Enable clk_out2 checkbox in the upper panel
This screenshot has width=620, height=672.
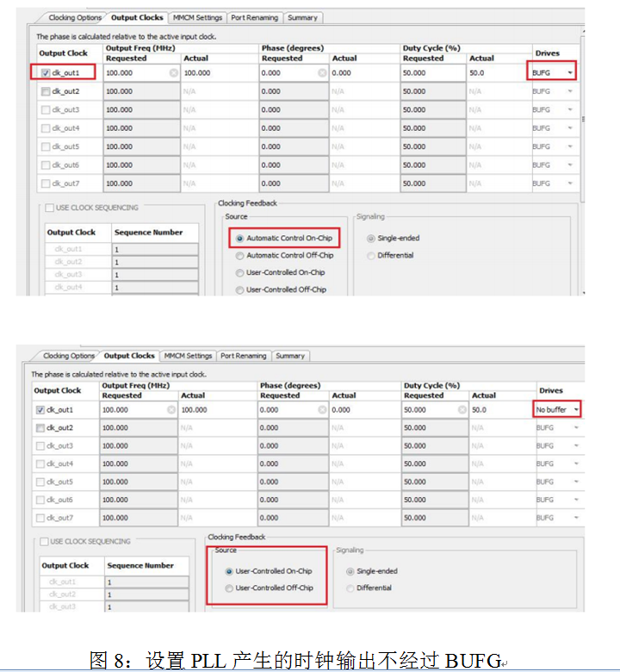[x=46, y=91]
